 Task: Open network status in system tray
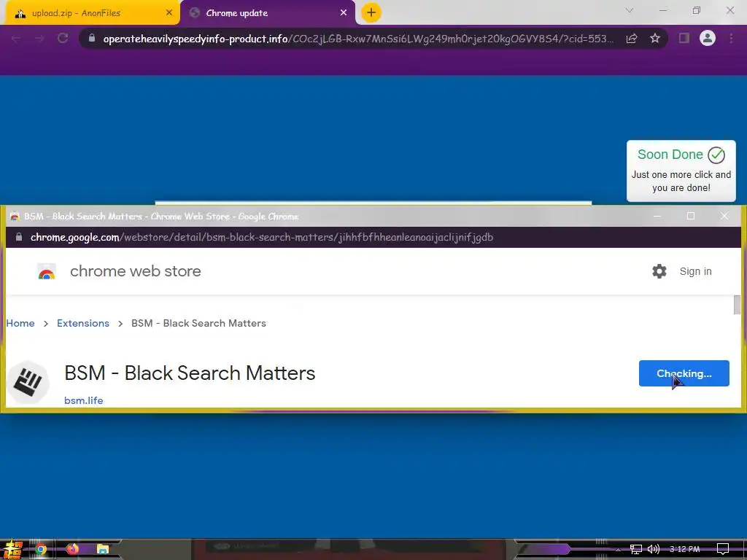[635, 550]
